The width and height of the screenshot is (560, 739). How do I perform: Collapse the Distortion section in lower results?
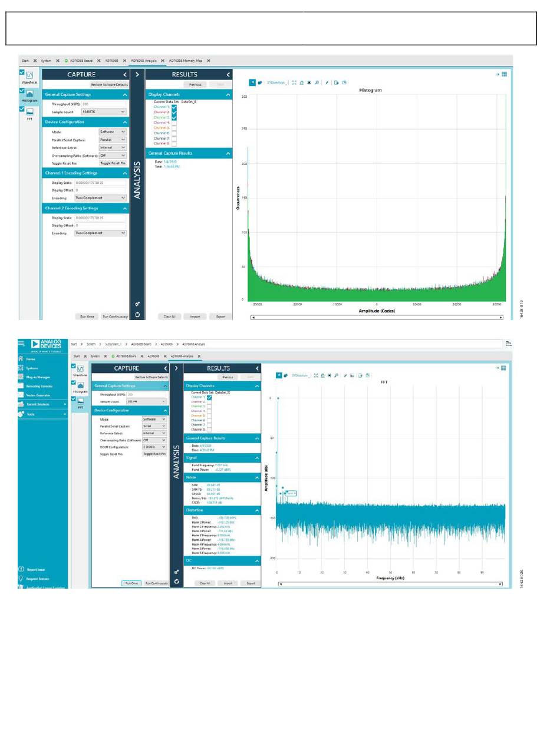tap(257, 510)
